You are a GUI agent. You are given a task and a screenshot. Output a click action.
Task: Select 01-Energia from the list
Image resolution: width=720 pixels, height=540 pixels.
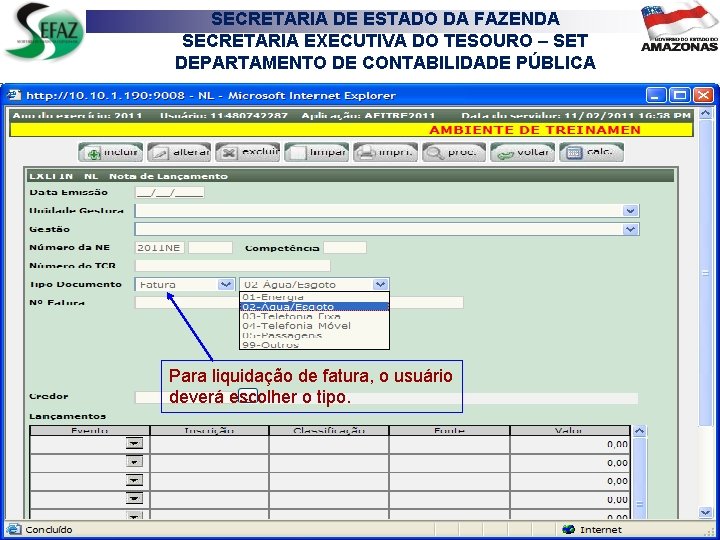pyautogui.click(x=315, y=297)
